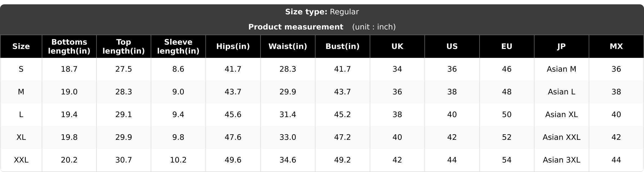Select the Asian XXL cell

(562, 137)
